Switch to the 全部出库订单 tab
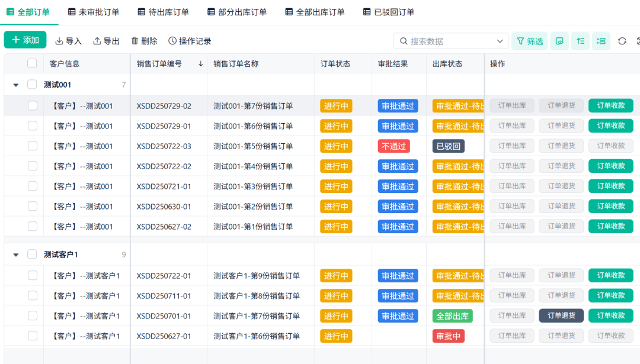The image size is (640, 364). coord(315,12)
